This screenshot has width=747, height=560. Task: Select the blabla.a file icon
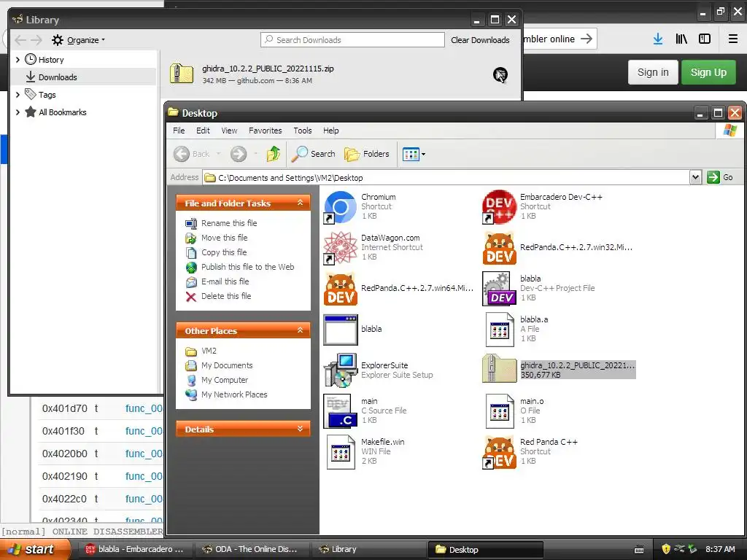(x=499, y=330)
